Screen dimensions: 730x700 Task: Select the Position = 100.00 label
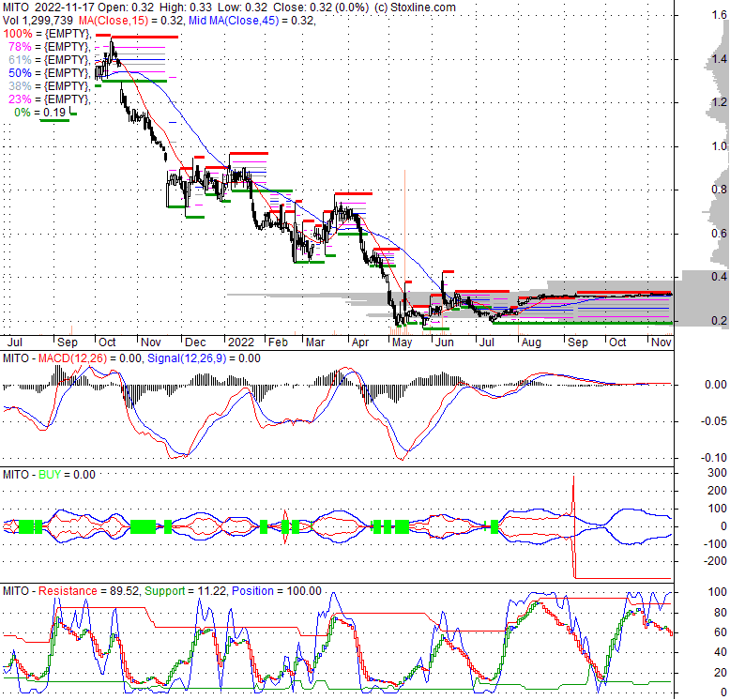[277, 591]
